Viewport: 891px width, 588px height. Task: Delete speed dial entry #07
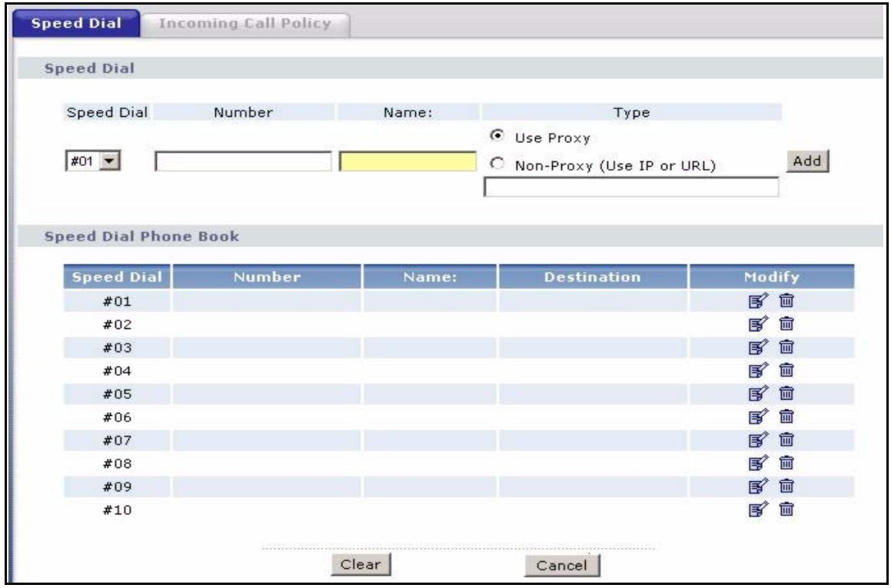[x=786, y=440]
